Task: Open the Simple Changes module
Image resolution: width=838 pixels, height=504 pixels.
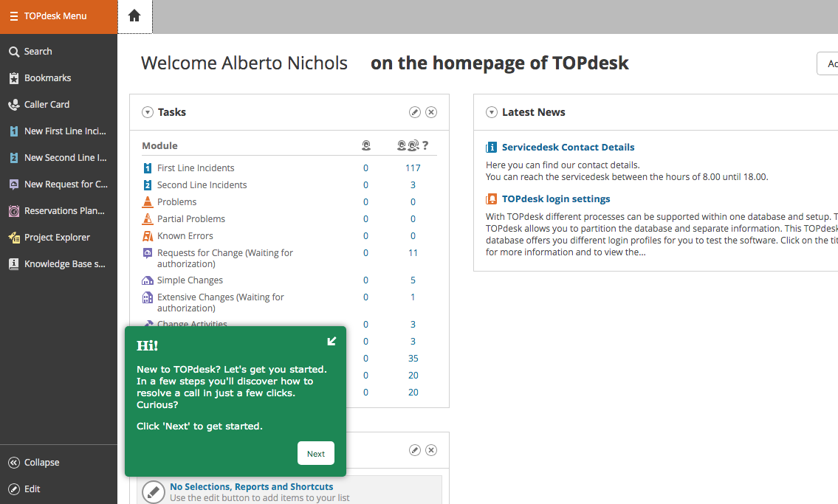Action: click(190, 280)
